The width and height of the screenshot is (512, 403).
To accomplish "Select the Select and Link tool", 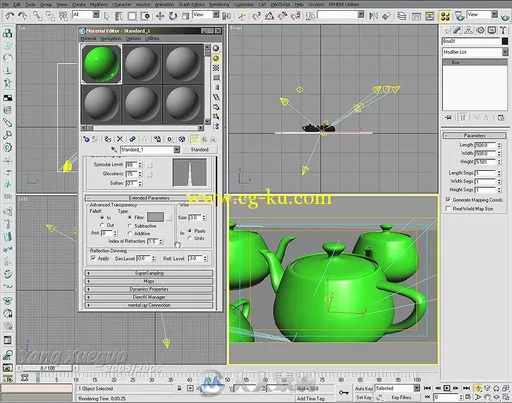I will 37,16.
